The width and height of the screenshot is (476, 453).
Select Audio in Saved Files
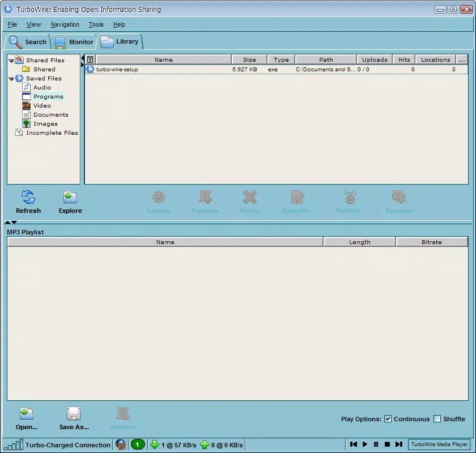click(42, 87)
